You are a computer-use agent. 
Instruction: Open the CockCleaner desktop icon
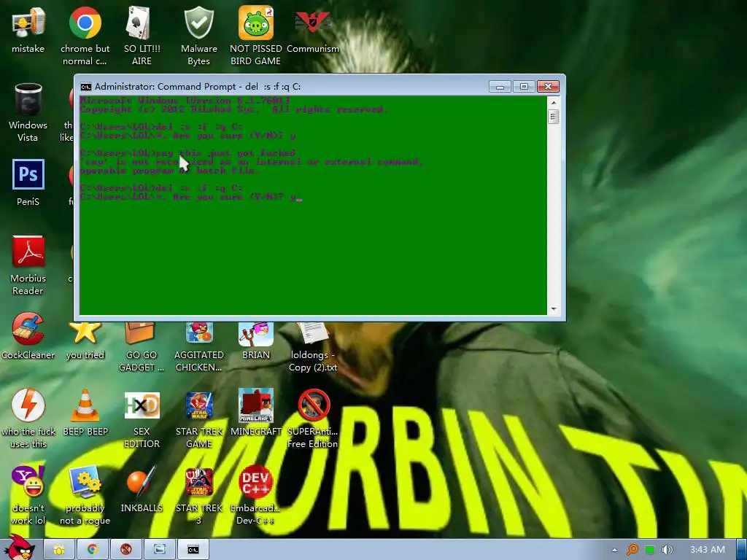pos(28,335)
